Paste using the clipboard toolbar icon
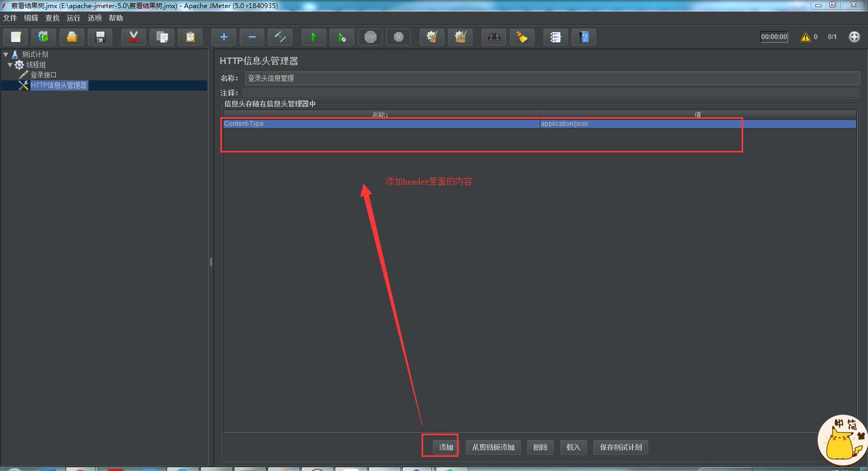The height and width of the screenshot is (471, 868). point(190,37)
